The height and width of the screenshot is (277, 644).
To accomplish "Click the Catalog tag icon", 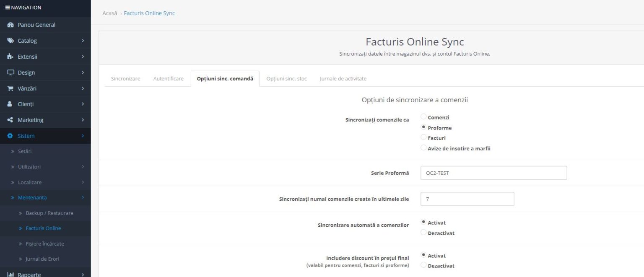I will coord(10,41).
